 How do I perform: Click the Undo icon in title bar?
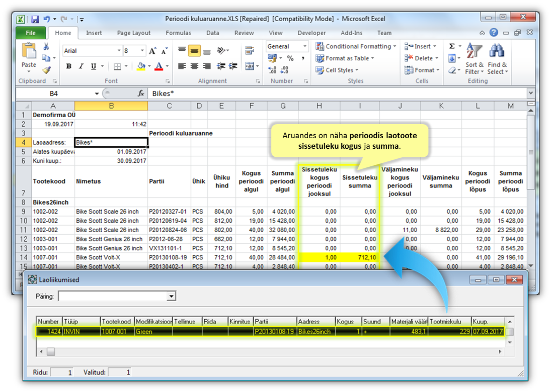[47, 19]
